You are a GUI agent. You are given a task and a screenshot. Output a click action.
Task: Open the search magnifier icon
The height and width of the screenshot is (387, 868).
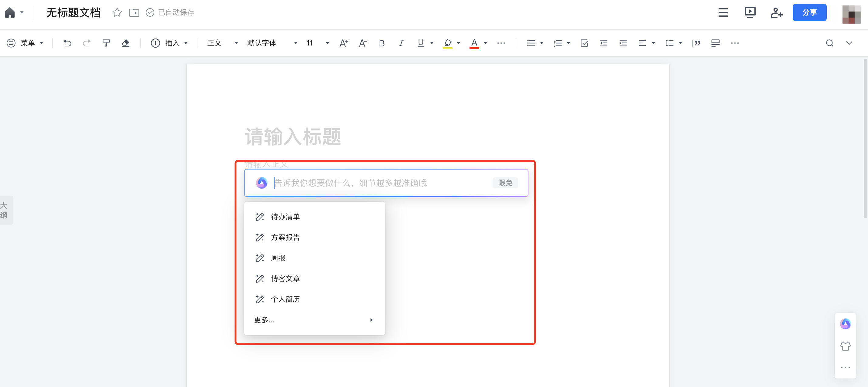[x=829, y=43]
